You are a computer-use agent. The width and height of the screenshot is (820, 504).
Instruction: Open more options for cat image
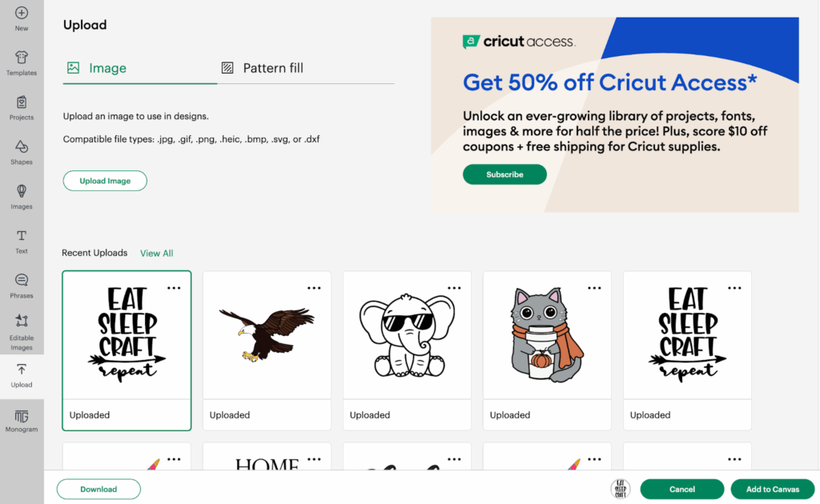coord(594,288)
